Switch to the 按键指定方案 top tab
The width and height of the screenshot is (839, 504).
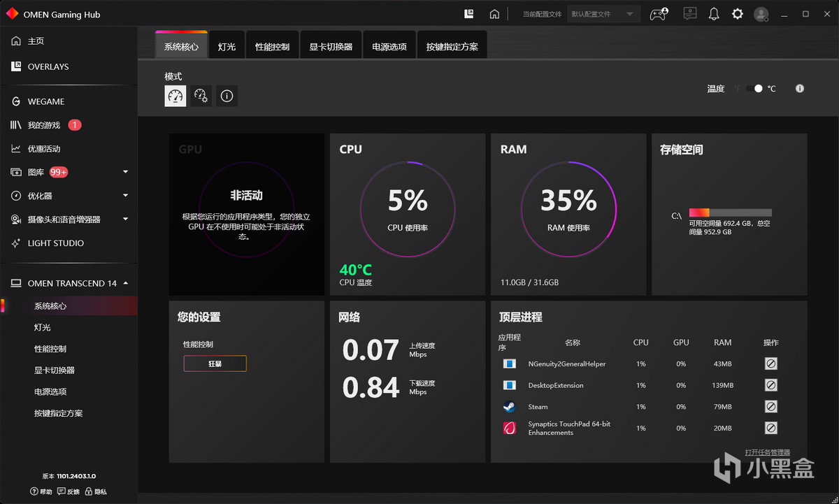coord(452,47)
